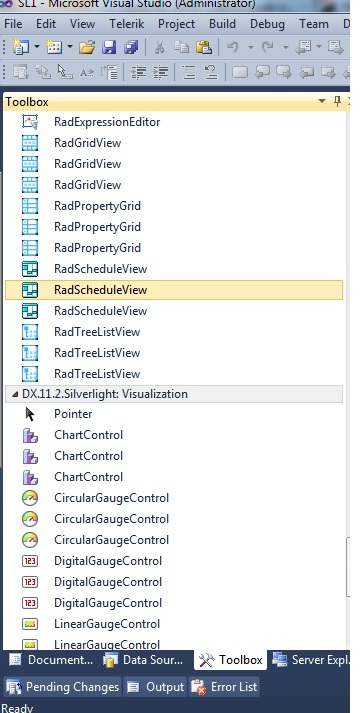Open the View menu
Image resolution: width=363 pixels, height=713 pixels.
[x=82, y=24]
